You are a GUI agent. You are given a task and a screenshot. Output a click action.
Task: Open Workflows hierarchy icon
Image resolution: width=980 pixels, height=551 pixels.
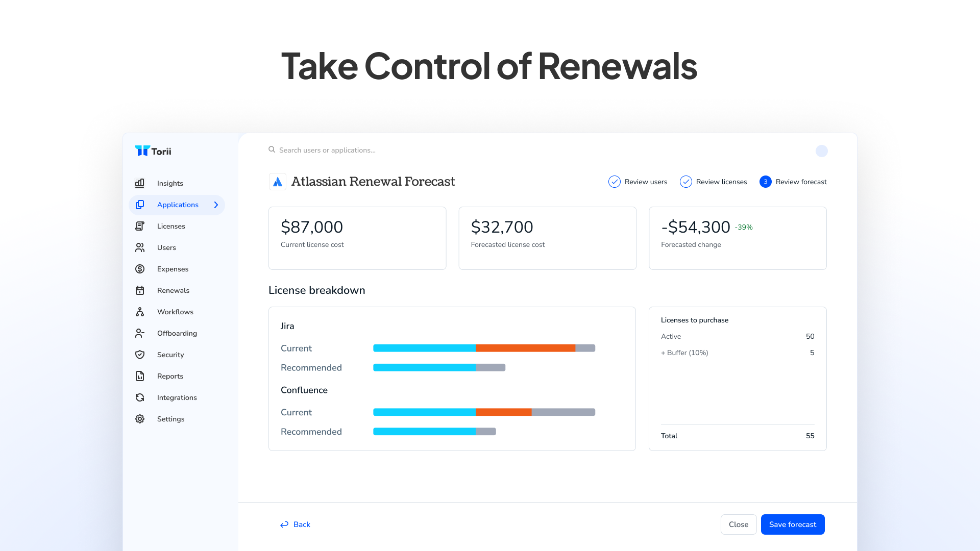[x=140, y=312]
